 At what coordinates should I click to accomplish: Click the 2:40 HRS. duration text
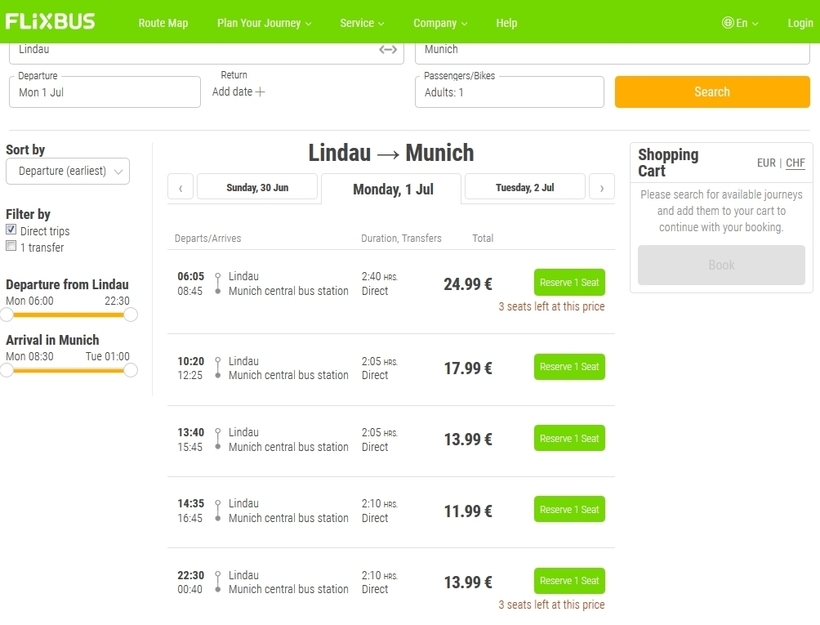point(380,276)
